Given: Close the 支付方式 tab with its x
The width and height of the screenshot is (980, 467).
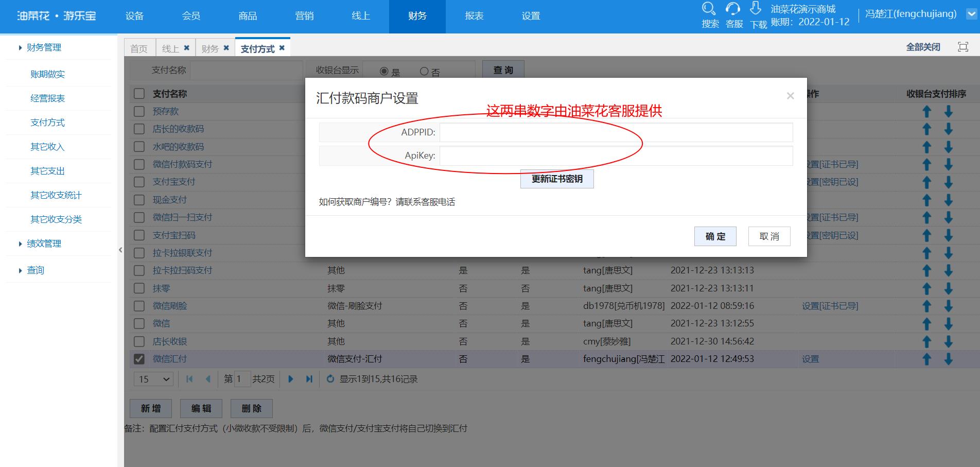Looking at the screenshot, I should coord(282,48).
